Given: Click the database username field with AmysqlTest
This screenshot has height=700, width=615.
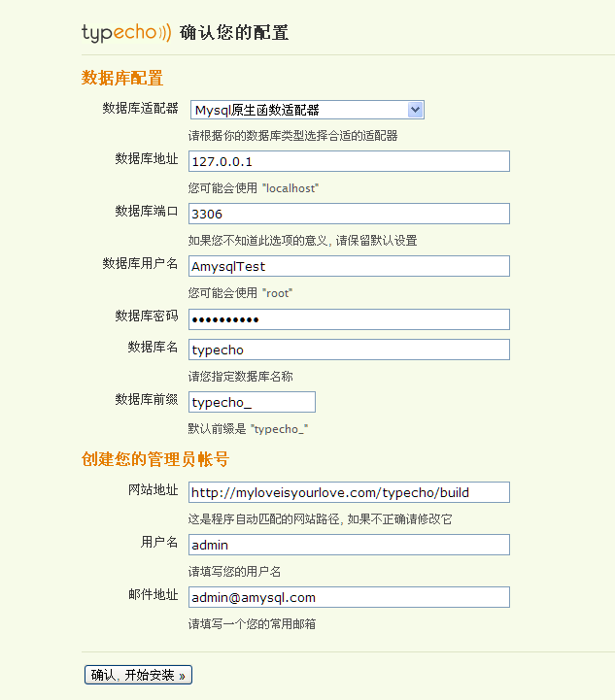Looking at the screenshot, I should click(x=348, y=266).
